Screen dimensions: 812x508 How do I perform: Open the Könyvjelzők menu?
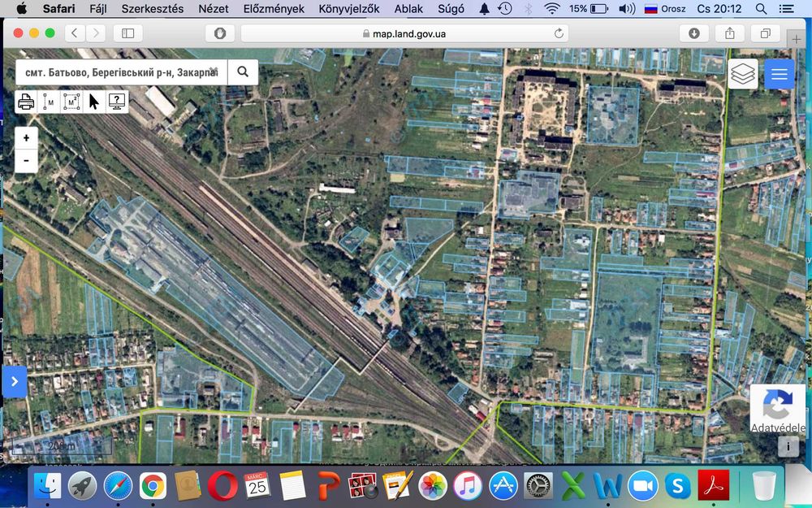(x=349, y=9)
